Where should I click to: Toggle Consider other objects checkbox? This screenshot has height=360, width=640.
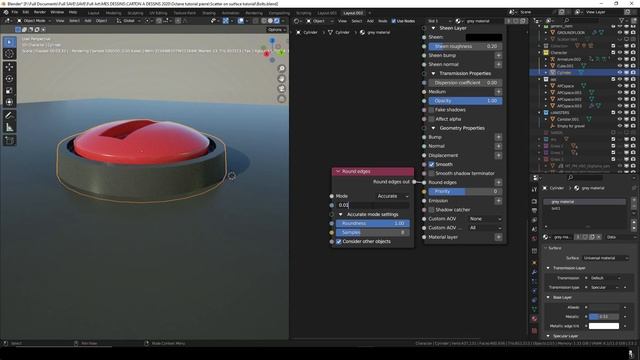pos(339,242)
